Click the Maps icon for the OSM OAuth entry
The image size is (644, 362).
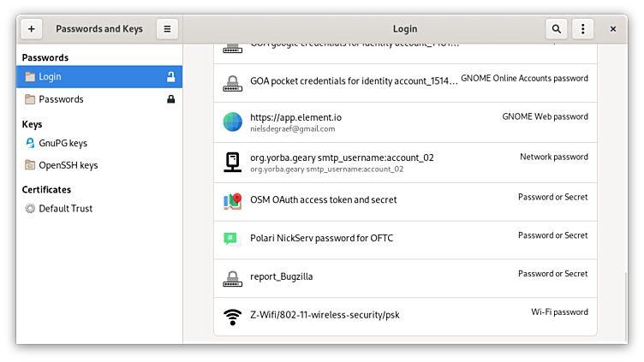click(232, 201)
